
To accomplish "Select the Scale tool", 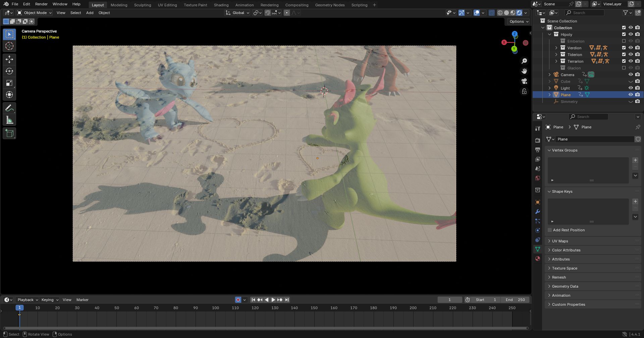I will coord(9,83).
